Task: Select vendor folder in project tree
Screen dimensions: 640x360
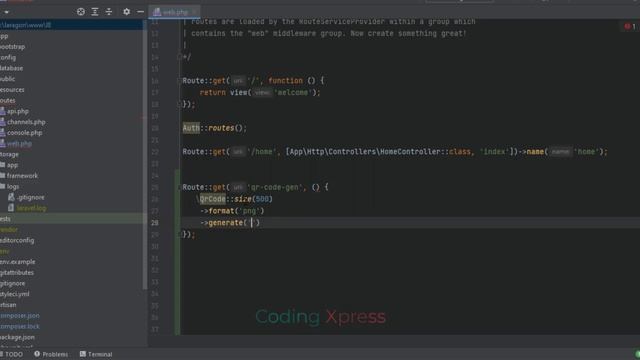Action: (9, 229)
